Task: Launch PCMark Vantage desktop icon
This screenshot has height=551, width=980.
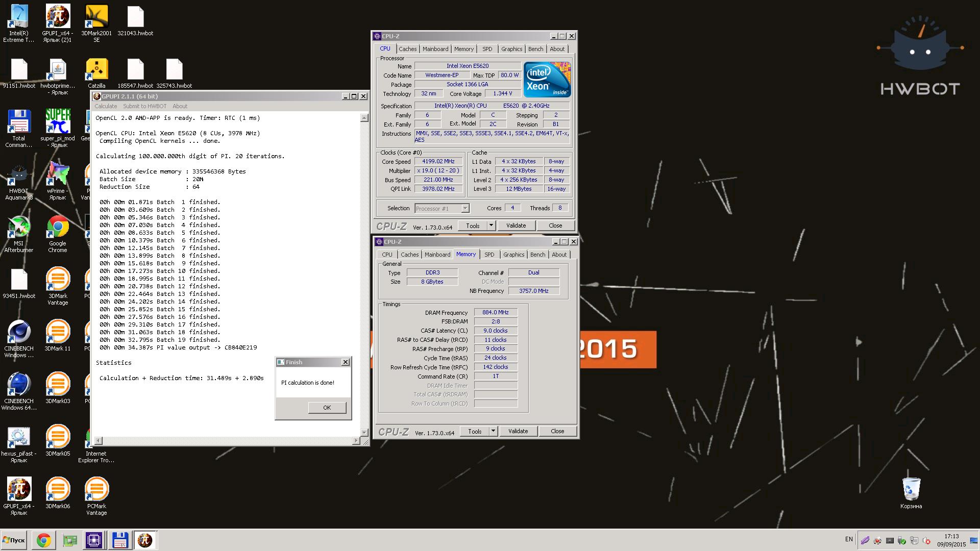Action: (96, 497)
